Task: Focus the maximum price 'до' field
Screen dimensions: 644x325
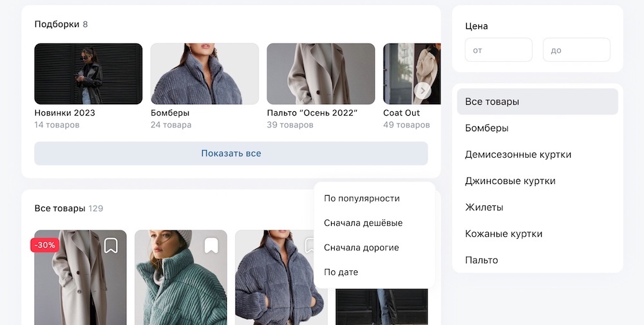Action: click(x=576, y=50)
